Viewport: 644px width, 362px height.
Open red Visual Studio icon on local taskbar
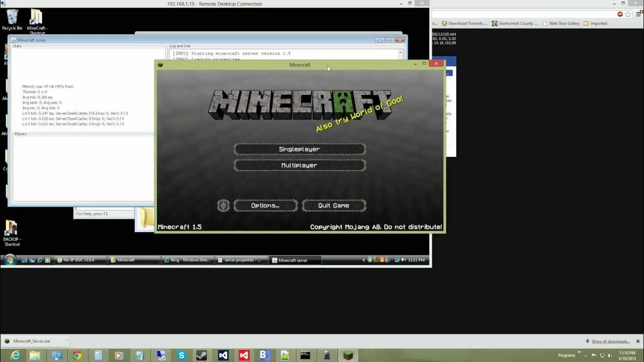(244, 355)
